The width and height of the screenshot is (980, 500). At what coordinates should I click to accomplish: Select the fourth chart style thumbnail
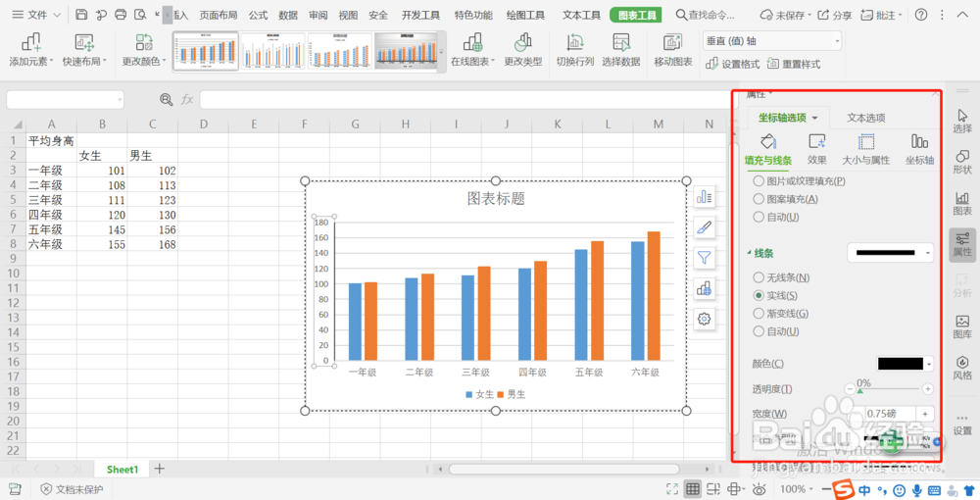pos(405,51)
